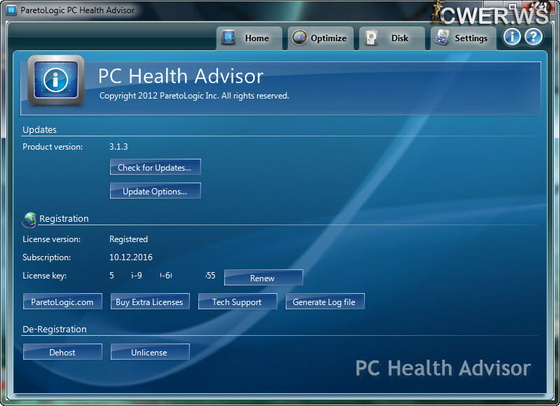Click the copyright 2012 ParetoLogic text
The height and width of the screenshot is (406, 560).
point(194,96)
